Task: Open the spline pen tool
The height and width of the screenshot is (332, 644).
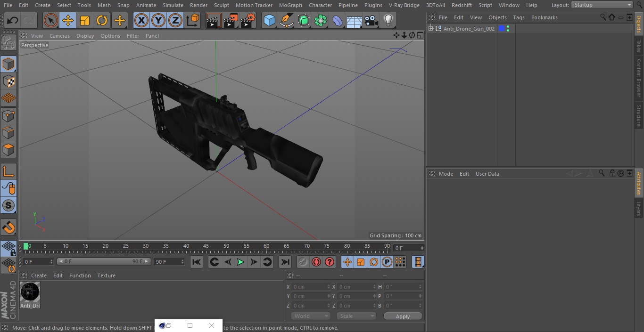Action: (x=287, y=20)
